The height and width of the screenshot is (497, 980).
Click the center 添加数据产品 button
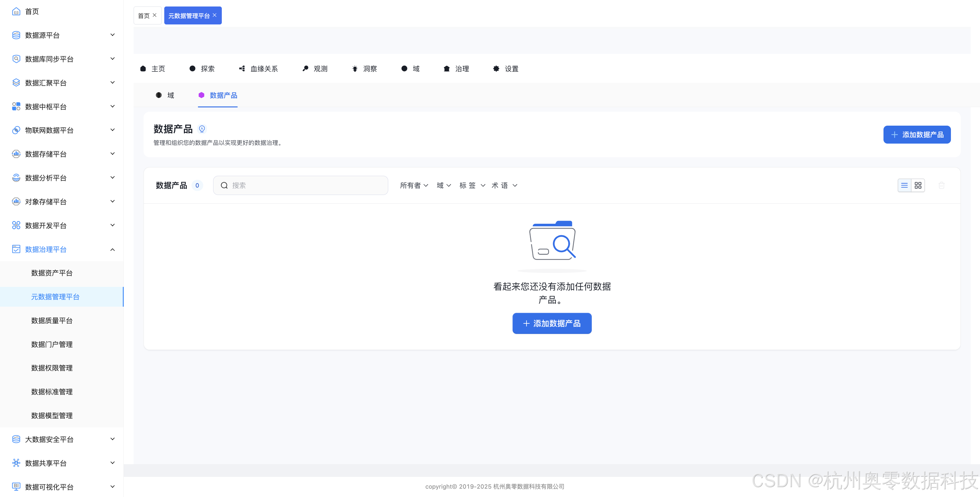[x=552, y=323]
